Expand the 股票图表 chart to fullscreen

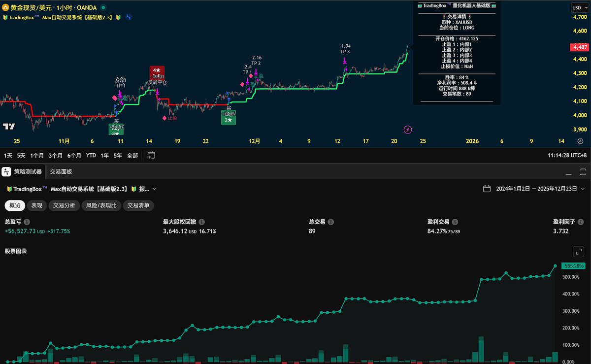(x=578, y=251)
